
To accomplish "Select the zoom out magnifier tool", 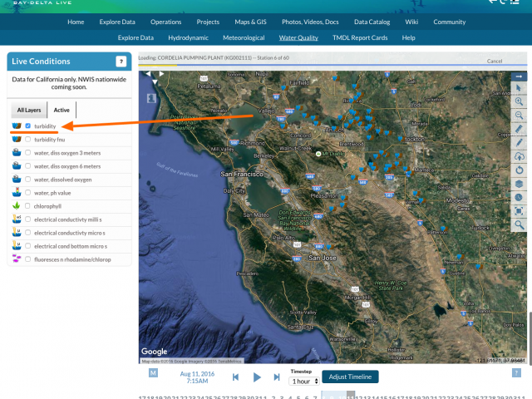I will click(x=519, y=116).
